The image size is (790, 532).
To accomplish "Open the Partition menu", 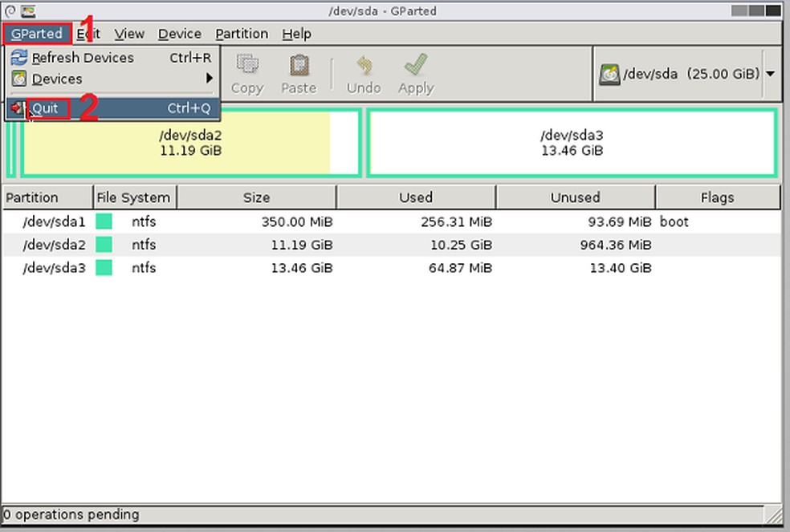I will pyautogui.click(x=242, y=34).
